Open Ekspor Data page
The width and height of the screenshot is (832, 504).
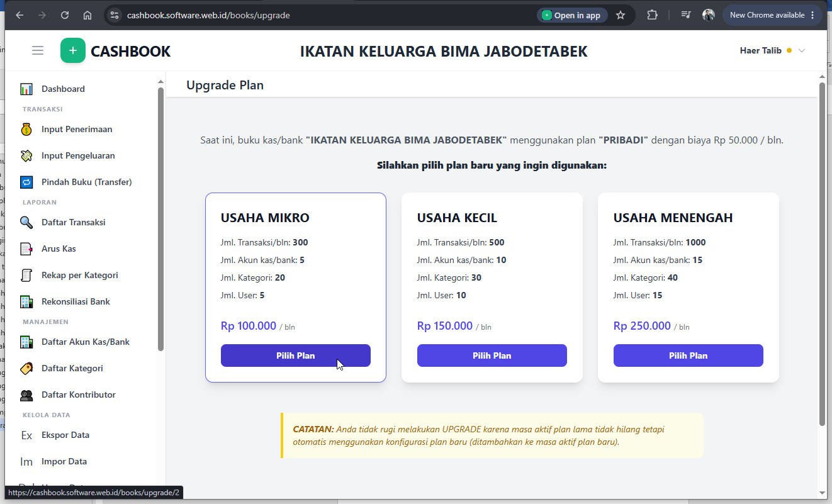[x=65, y=435]
